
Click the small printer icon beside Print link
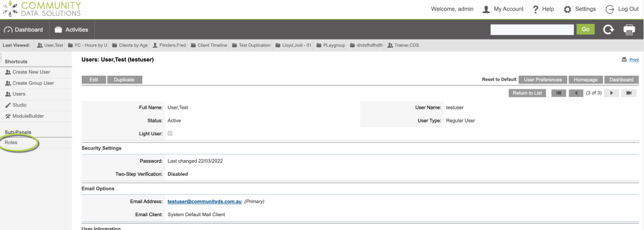(x=625, y=60)
